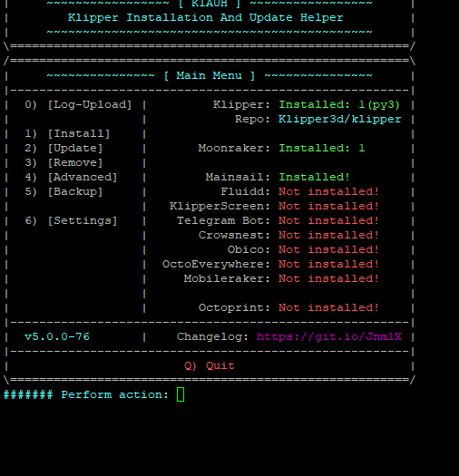Choose the 1) [Install] menu option
The height and width of the screenshot is (476, 459).
(67, 133)
